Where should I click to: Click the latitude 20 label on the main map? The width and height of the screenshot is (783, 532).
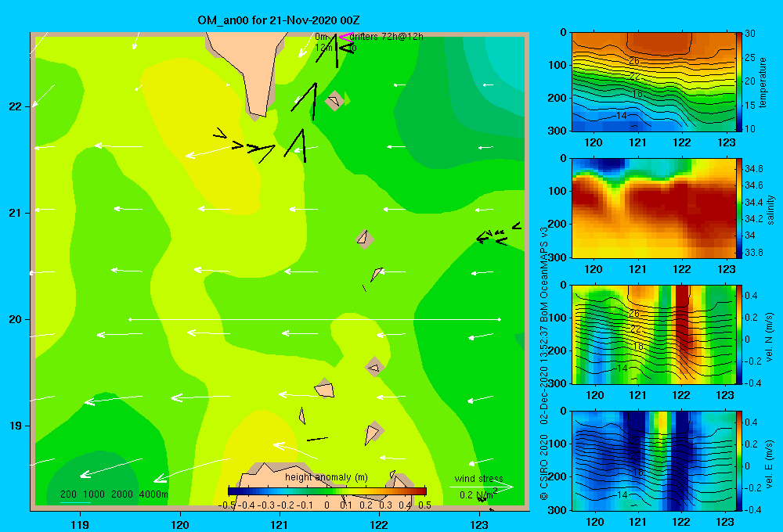tap(16, 319)
